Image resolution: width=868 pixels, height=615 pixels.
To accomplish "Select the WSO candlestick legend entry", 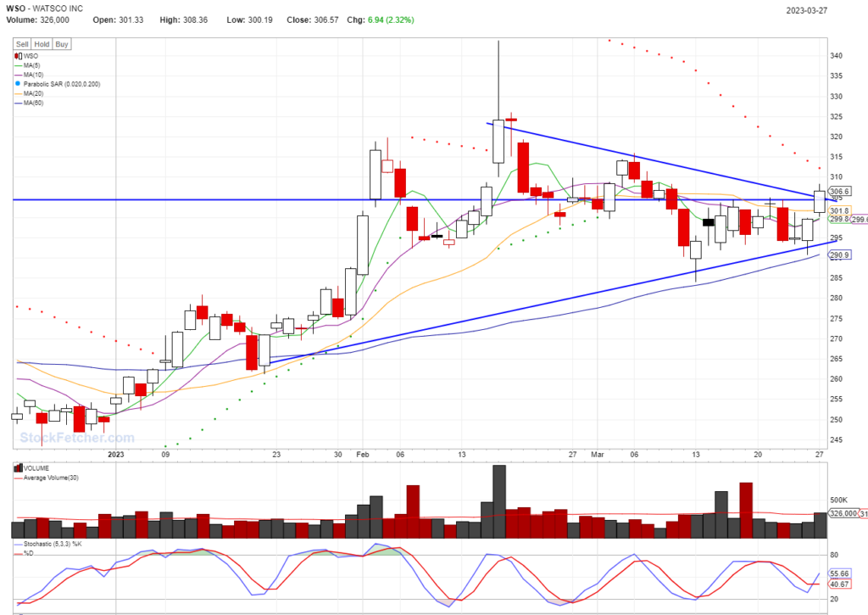I will (x=26, y=56).
